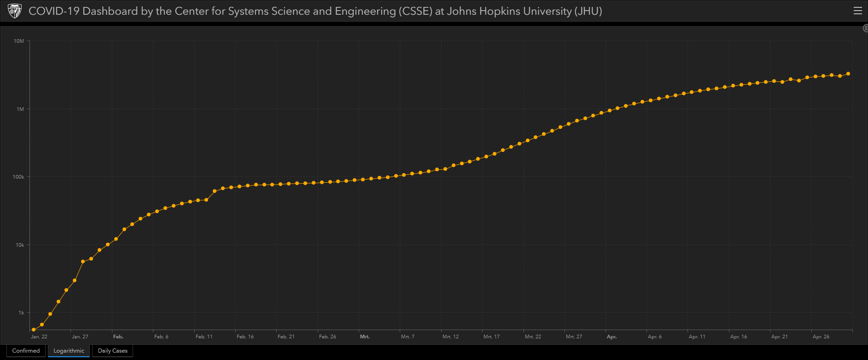
Task: Click the 1k y-axis label
Action: [x=21, y=313]
